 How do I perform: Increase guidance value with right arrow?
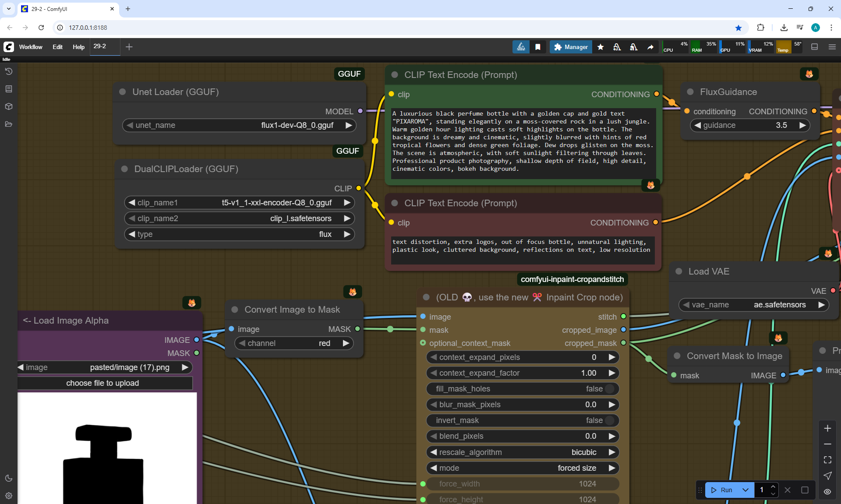tap(802, 125)
